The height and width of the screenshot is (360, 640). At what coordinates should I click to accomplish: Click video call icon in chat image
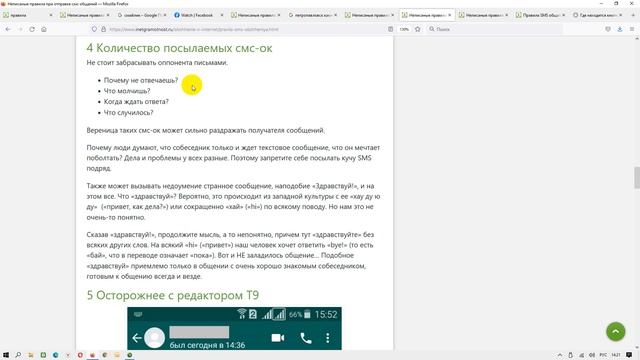[x=278, y=338]
